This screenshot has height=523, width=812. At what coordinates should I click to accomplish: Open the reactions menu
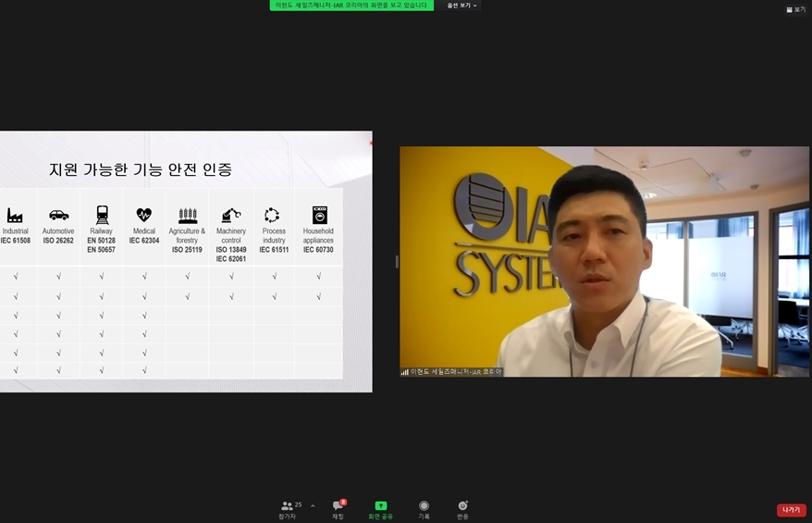462,509
